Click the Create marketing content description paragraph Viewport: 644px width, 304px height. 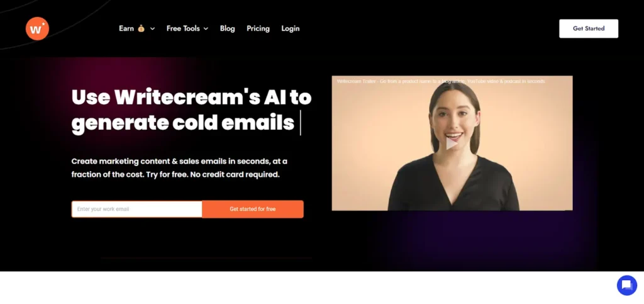[x=179, y=167]
